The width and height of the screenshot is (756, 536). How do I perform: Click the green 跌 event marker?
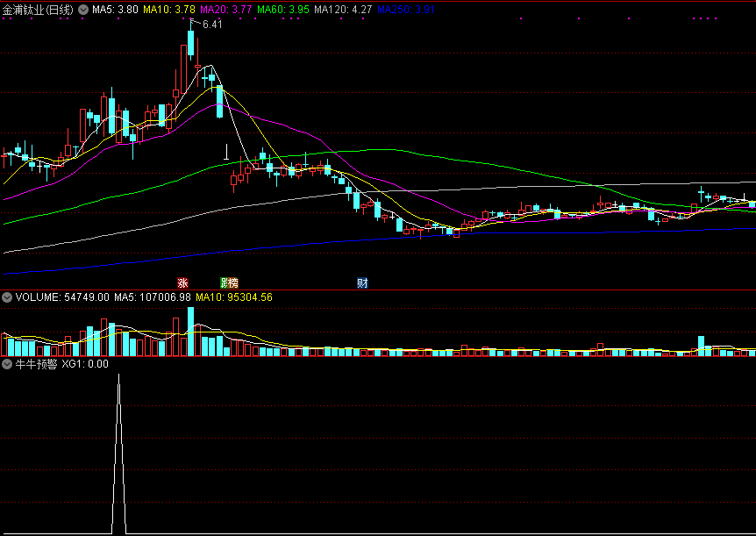click(224, 282)
